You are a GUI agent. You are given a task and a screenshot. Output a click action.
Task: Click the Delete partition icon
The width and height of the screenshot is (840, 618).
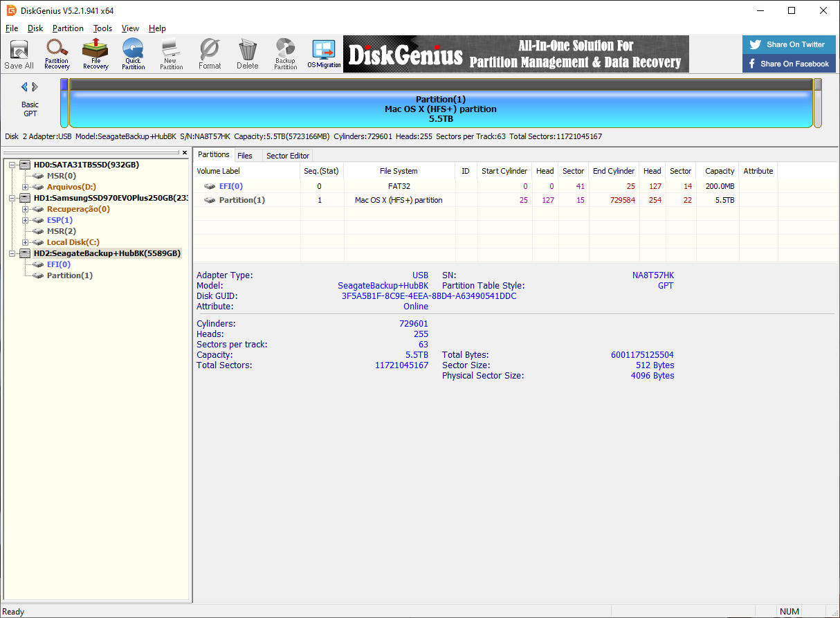tap(247, 55)
